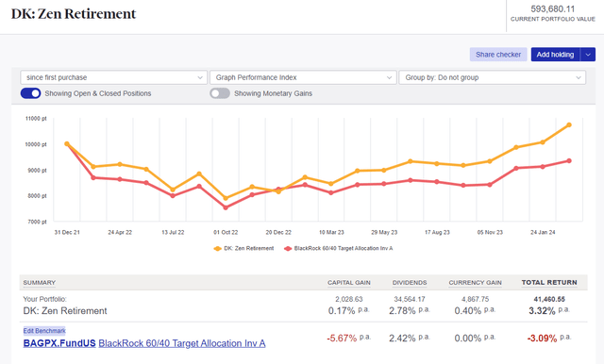The image size is (604, 364).
Task: Click the total return value 41,460.55
Action: coord(549,299)
